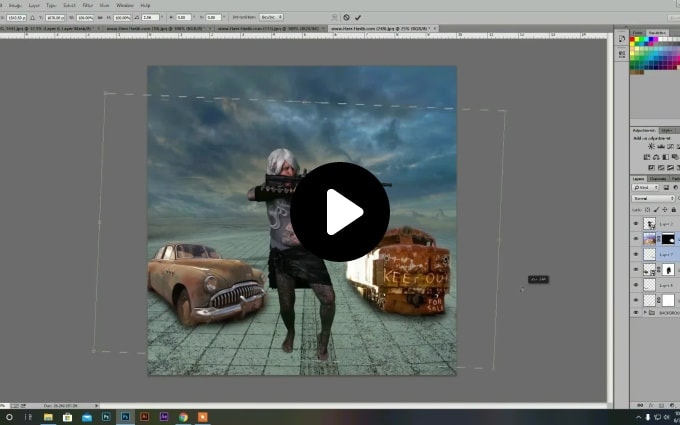Click the BACKGROUND group folder icon
Viewport: 680px width, 425px height.
pos(652,313)
